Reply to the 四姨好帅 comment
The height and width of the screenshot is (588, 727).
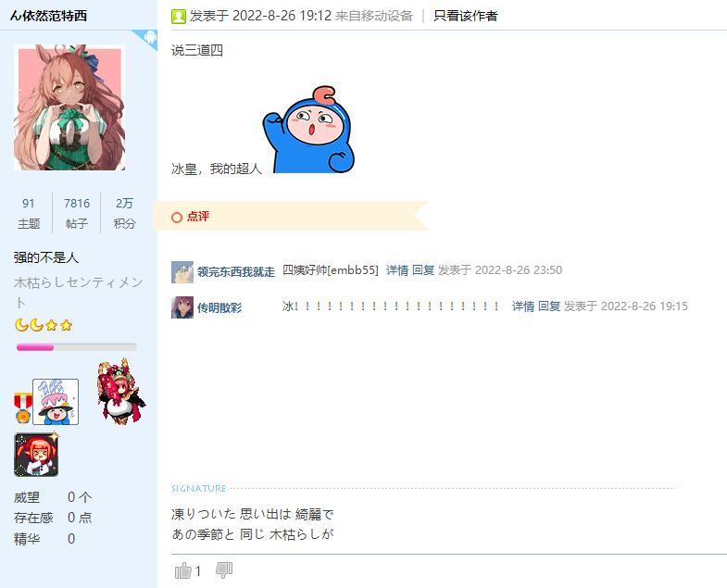pyautogui.click(x=423, y=270)
